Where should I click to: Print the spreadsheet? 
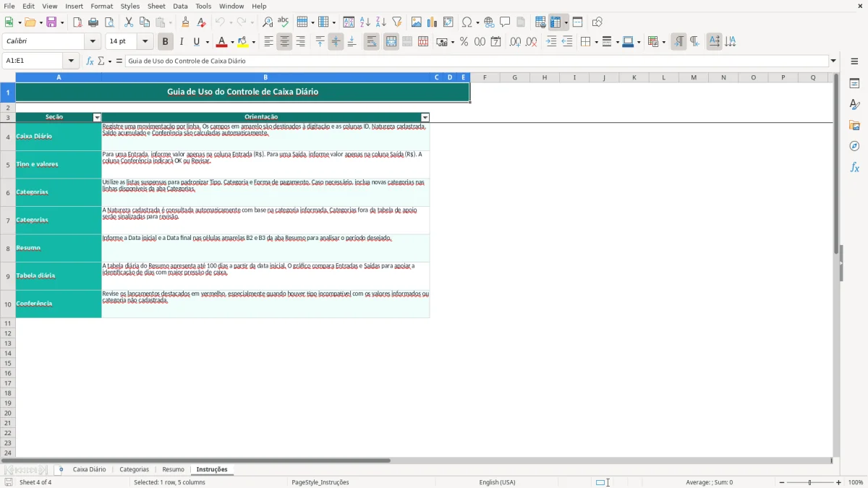[x=93, y=22]
